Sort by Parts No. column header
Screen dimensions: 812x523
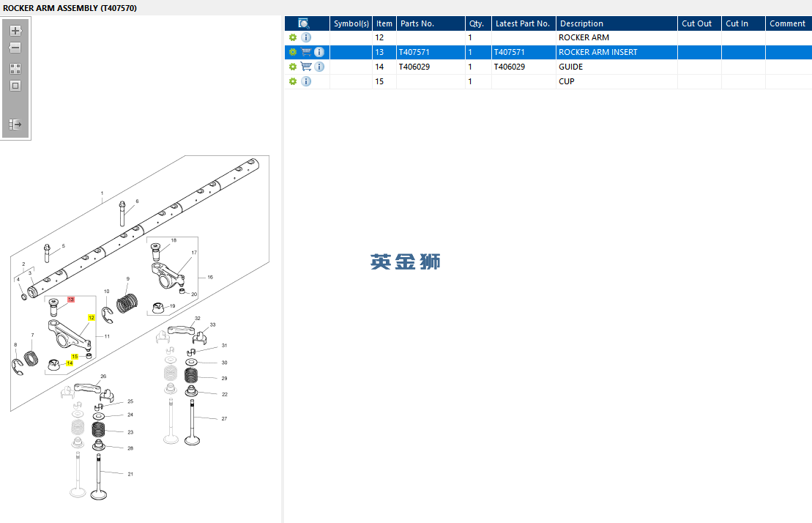click(x=431, y=23)
